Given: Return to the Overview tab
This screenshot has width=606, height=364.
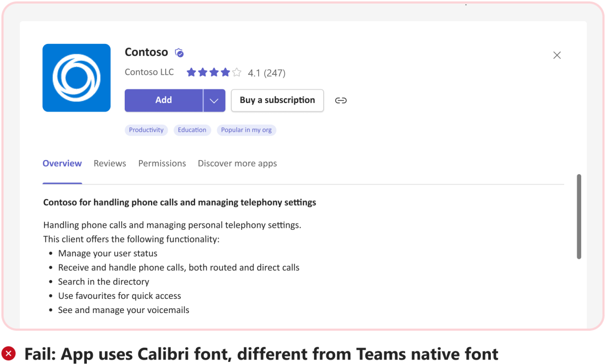Looking at the screenshot, I should click(x=62, y=163).
